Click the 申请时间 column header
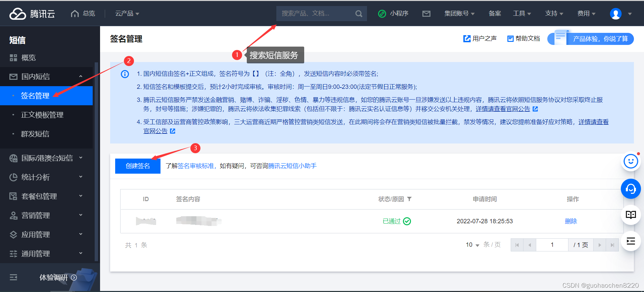This screenshot has width=644, height=292. click(485, 199)
